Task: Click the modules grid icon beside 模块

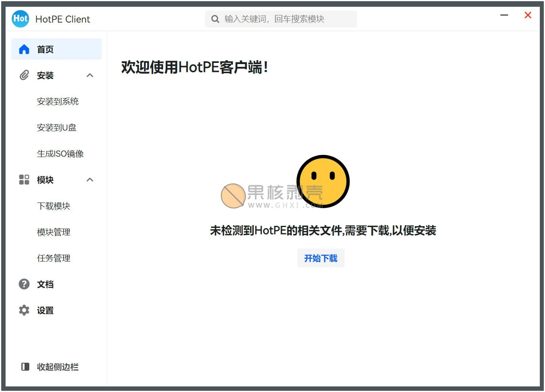Action: [x=24, y=180]
